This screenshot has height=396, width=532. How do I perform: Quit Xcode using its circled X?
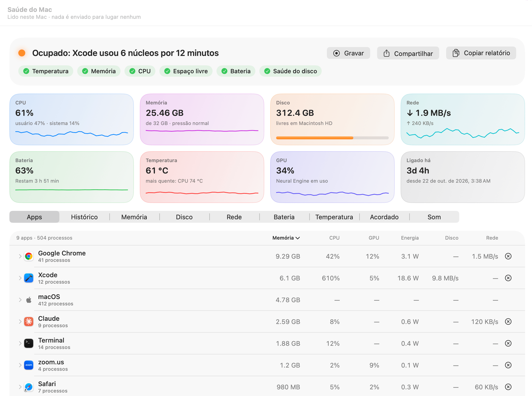coord(508,278)
